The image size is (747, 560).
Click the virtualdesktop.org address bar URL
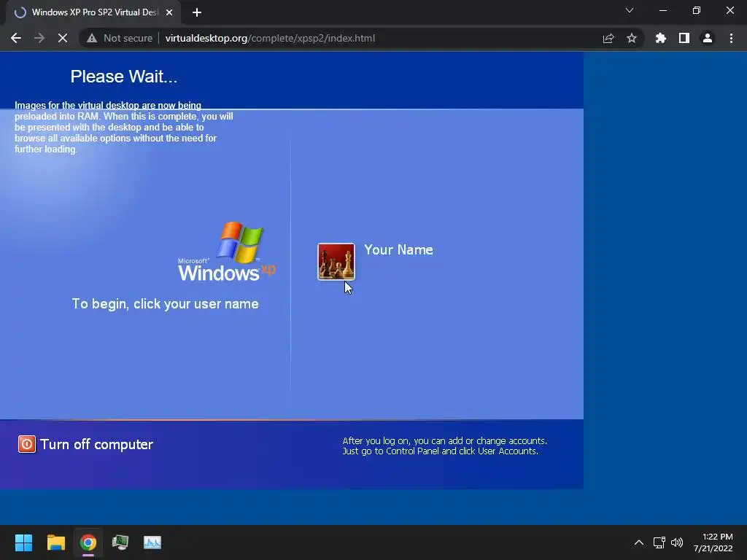270,38
